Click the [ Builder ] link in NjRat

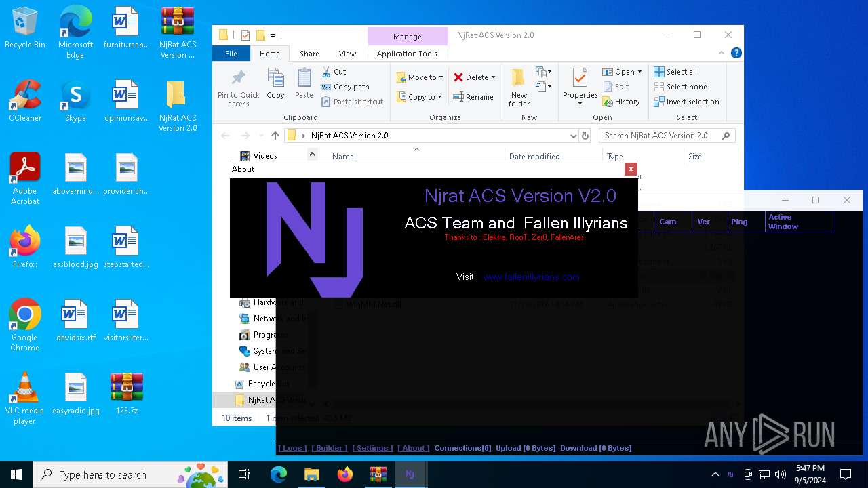(329, 448)
